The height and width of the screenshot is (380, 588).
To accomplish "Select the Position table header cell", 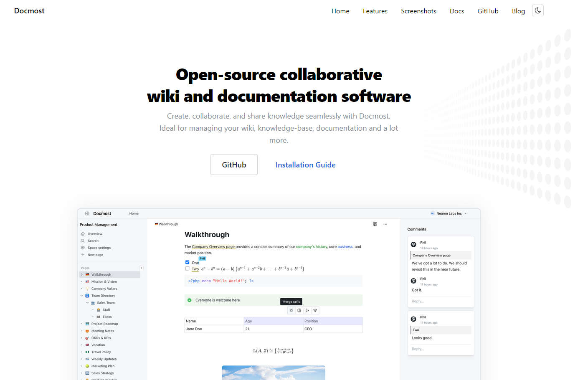I will [333, 321].
